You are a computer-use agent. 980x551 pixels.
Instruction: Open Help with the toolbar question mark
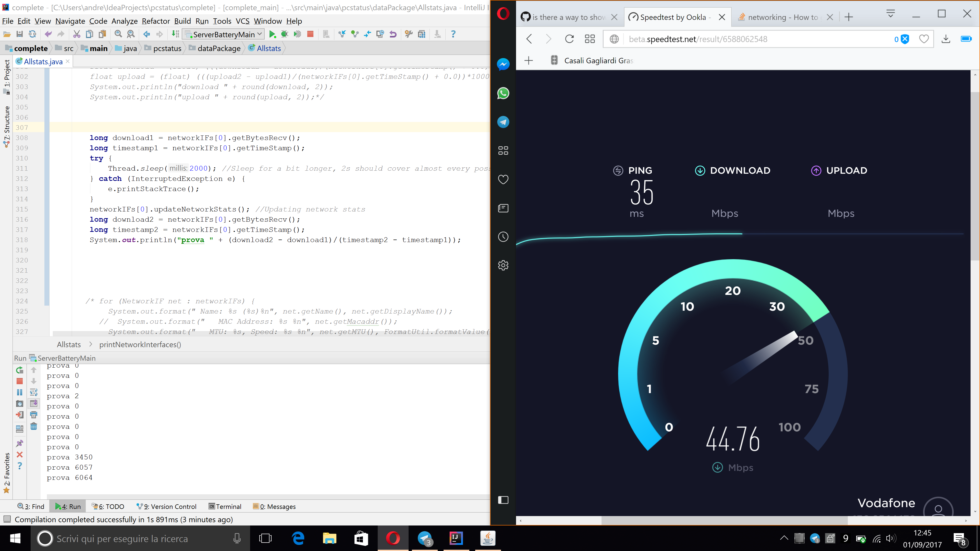point(453,34)
